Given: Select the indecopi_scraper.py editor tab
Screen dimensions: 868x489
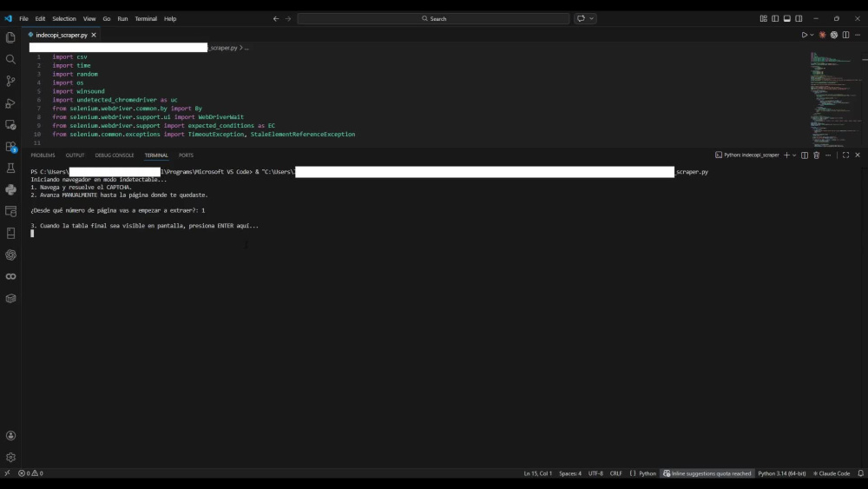Looking at the screenshot, I should (x=62, y=35).
